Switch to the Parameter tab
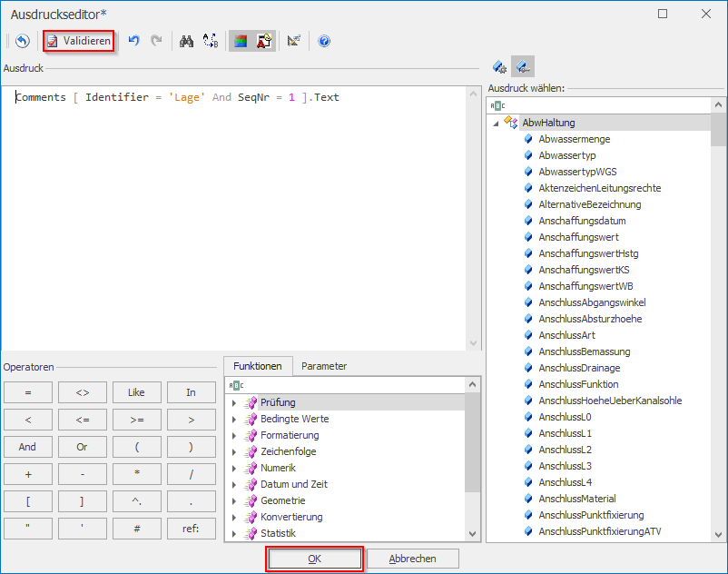This screenshot has width=728, height=574. [324, 366]
